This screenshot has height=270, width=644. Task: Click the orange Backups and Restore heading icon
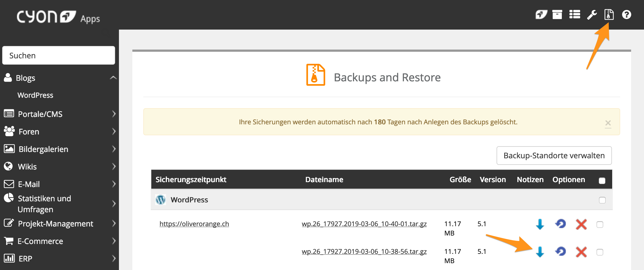(316, 75)
